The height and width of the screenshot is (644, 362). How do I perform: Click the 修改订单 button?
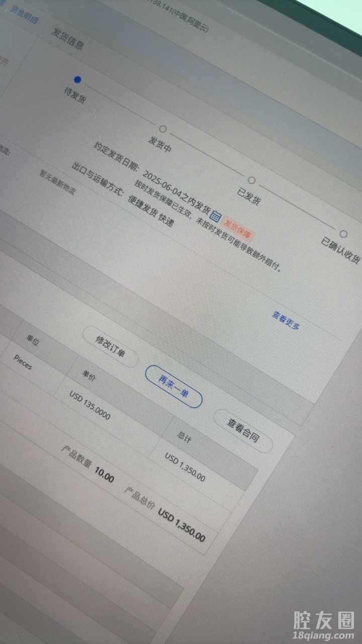coord(110,346)
